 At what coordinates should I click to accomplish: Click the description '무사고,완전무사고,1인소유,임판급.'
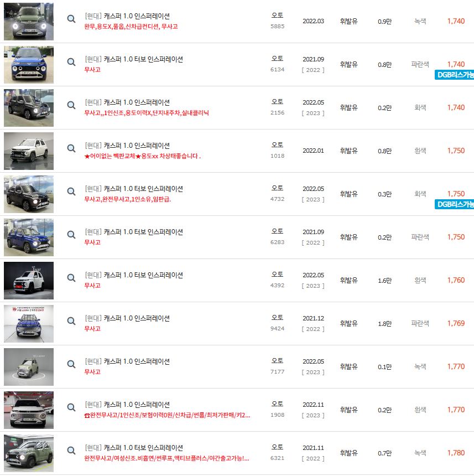click(x=128, y=199)
